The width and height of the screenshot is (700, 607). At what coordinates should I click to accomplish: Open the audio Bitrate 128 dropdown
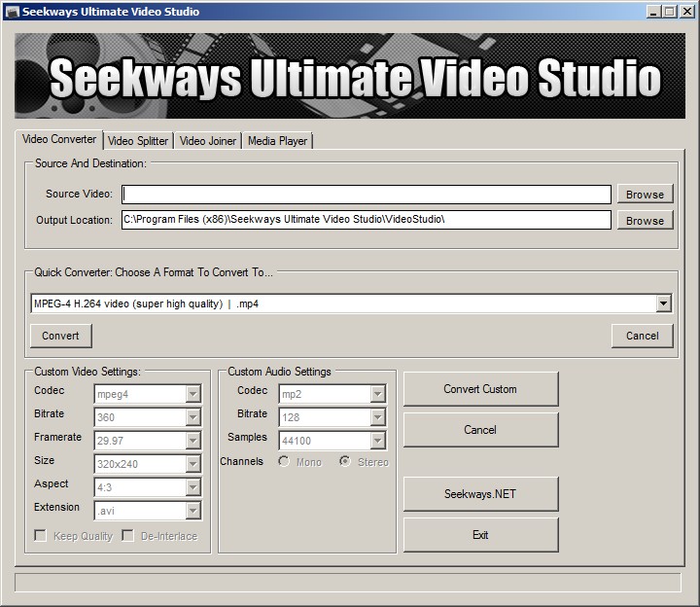[377, 417]
